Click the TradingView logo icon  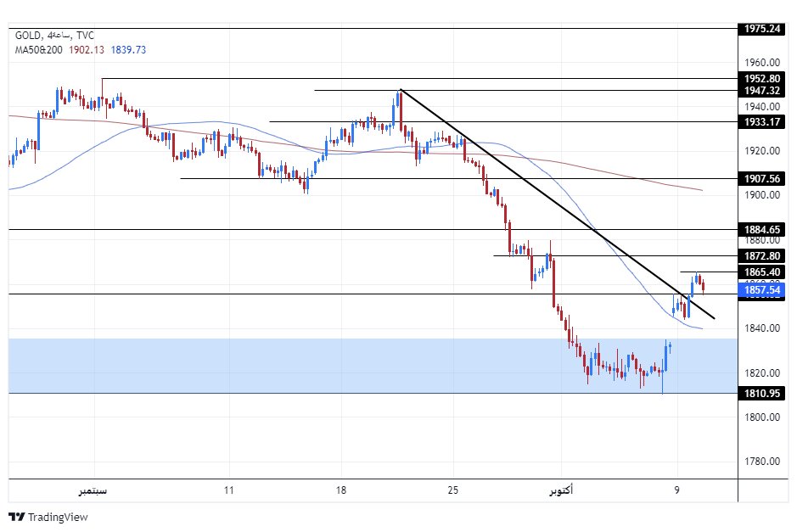[17, 517]
